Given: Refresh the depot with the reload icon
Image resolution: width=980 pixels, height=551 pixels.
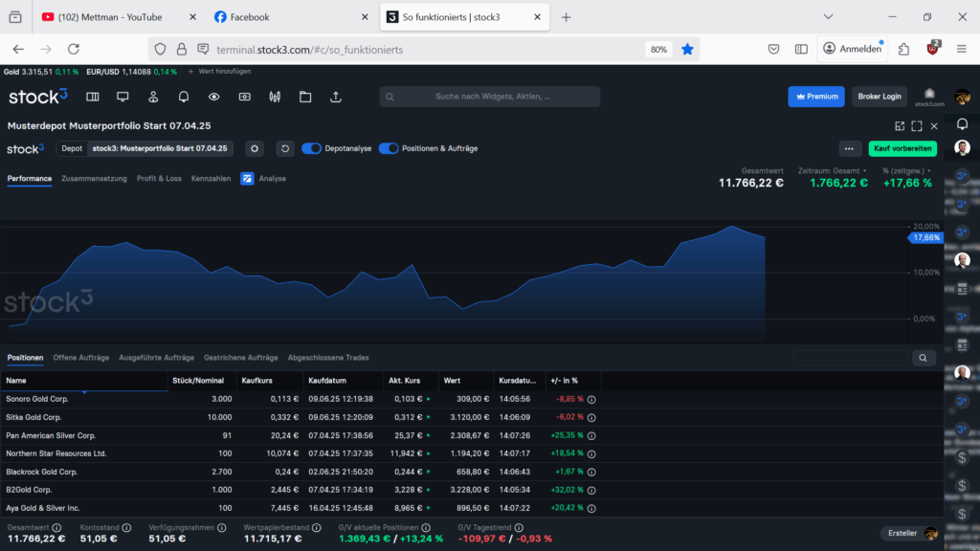Looking at the screenshot, I should (x=285, y=148).
